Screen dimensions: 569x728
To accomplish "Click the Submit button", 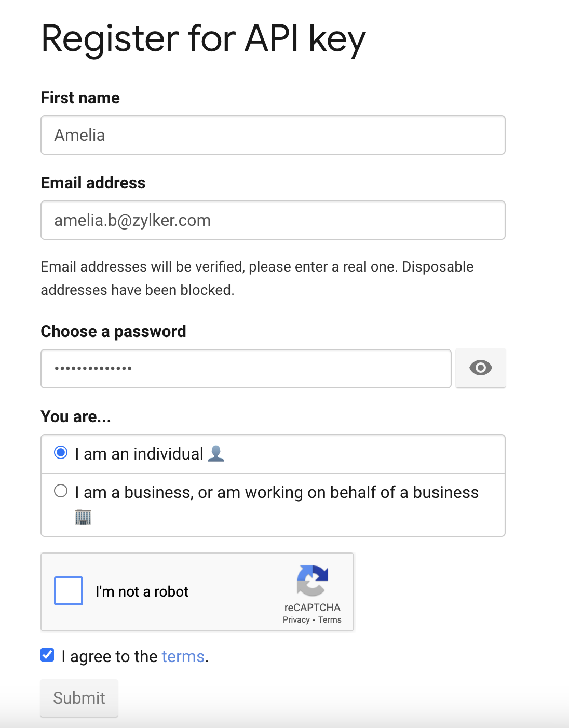I will coord(79,698).
